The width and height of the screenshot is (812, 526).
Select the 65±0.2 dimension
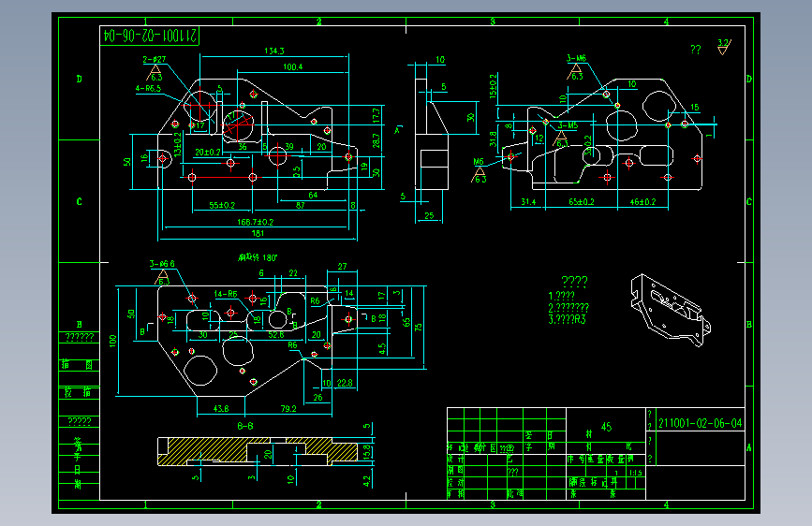582,202
